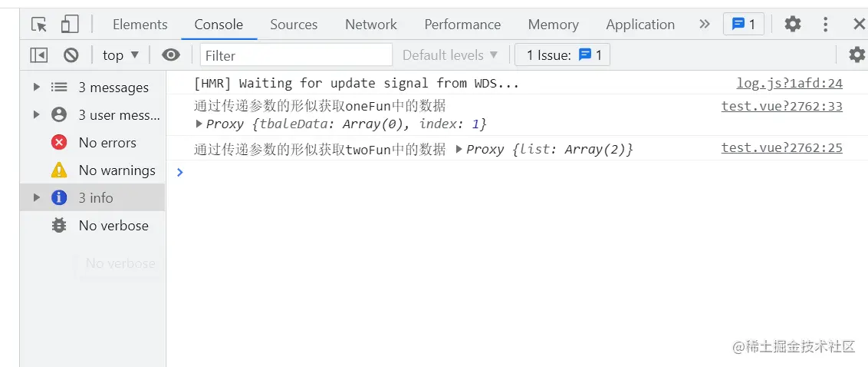Toggle the live expression eye icon
Viewport: 868px width, 367px height.
pos(171,55)
